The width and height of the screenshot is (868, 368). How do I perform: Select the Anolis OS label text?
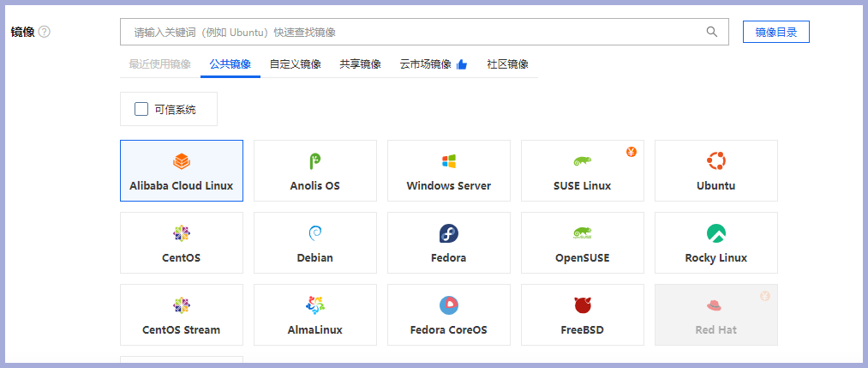315,185
